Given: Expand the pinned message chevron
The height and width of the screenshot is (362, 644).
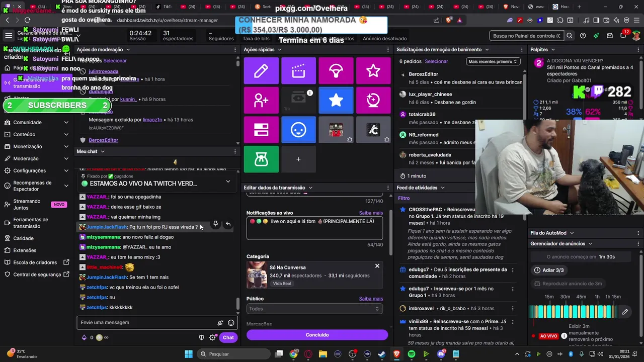Looking at the screenshot, I should click(228, 182).
